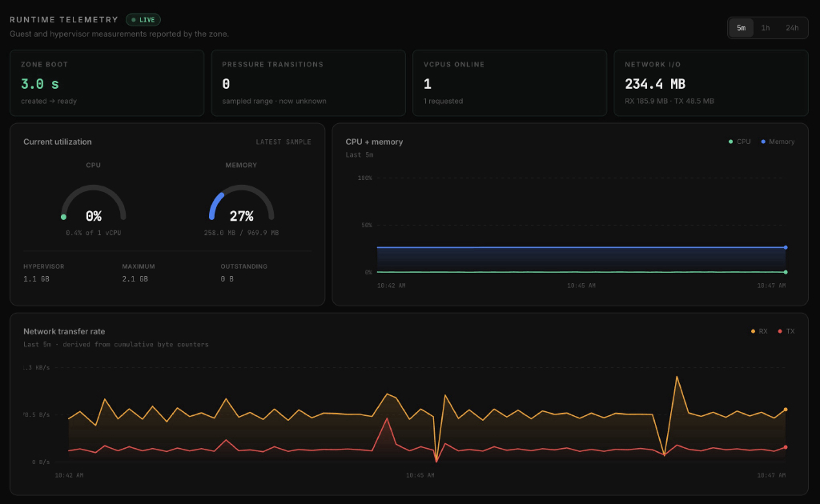The image size is (820, 504).
Task: Click the LIVE status badge
Action: pyautogui.click(x=143, y=20)
